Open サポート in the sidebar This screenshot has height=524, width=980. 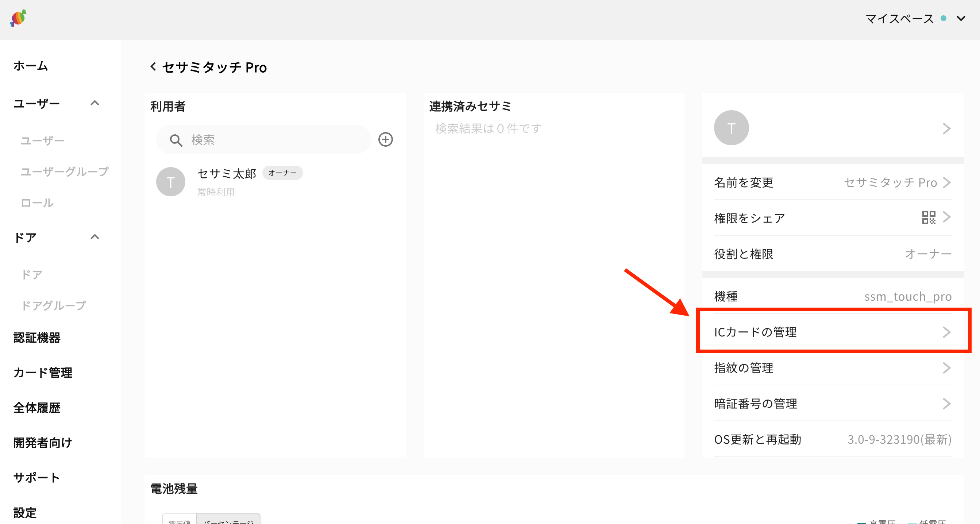(36, 478)
